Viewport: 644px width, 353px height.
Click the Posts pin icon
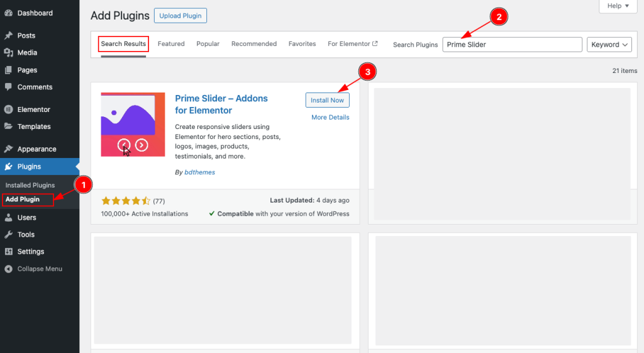point(8,36)
